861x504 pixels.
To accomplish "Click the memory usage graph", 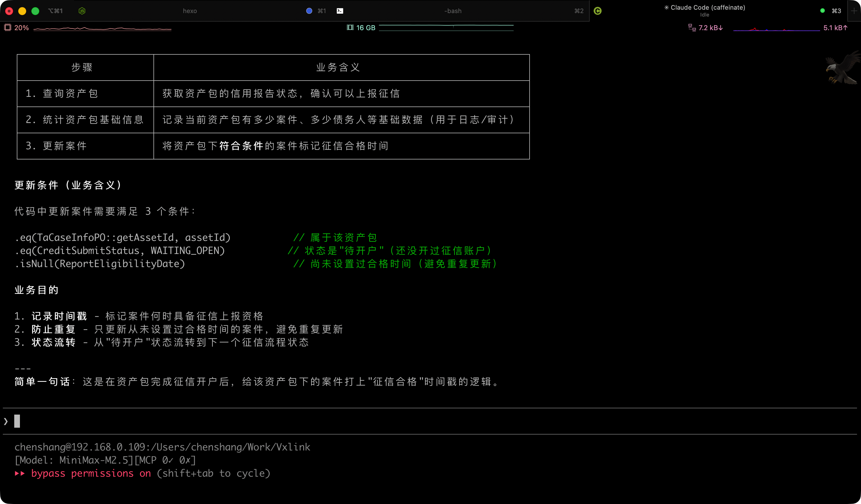I will point(446,28).
